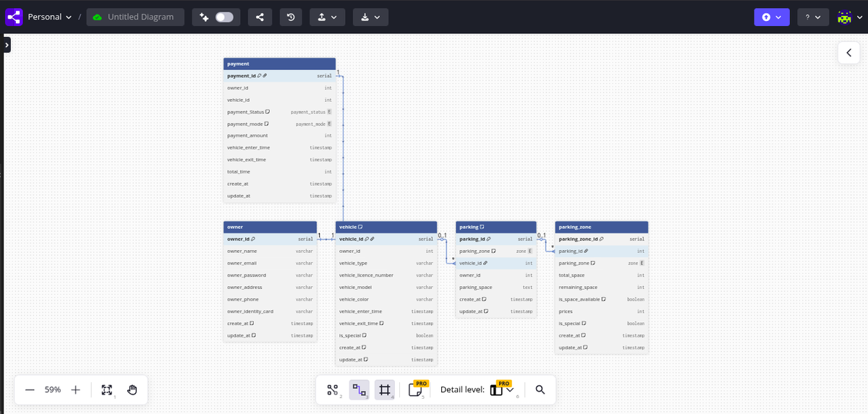Click the enum badge next to payment_mode type

pos(330,124)
